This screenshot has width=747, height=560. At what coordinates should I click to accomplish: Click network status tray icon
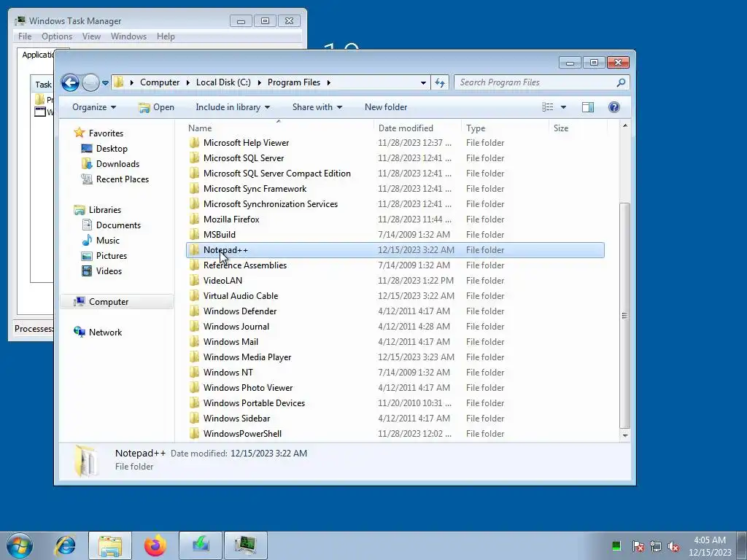656,546
